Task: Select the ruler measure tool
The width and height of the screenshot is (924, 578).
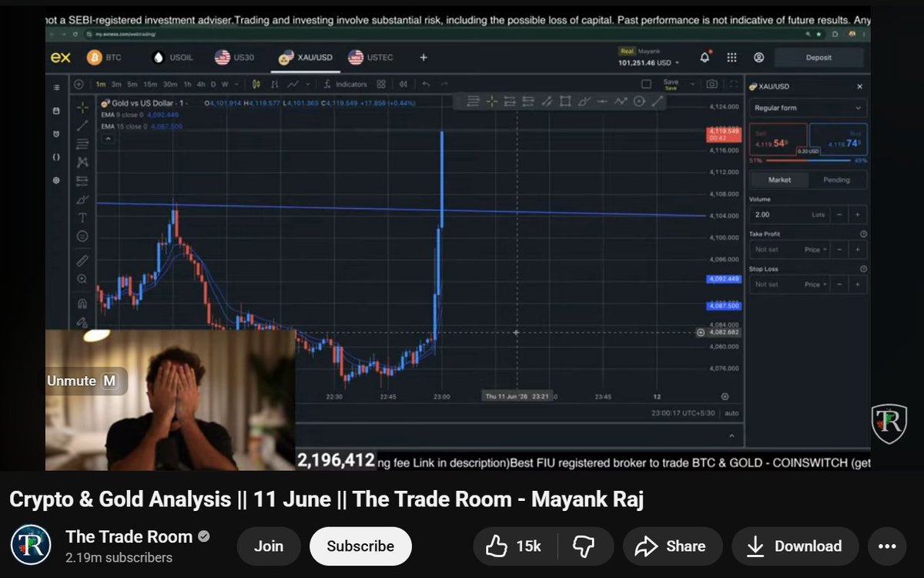Action: click(x=82, y=261)
